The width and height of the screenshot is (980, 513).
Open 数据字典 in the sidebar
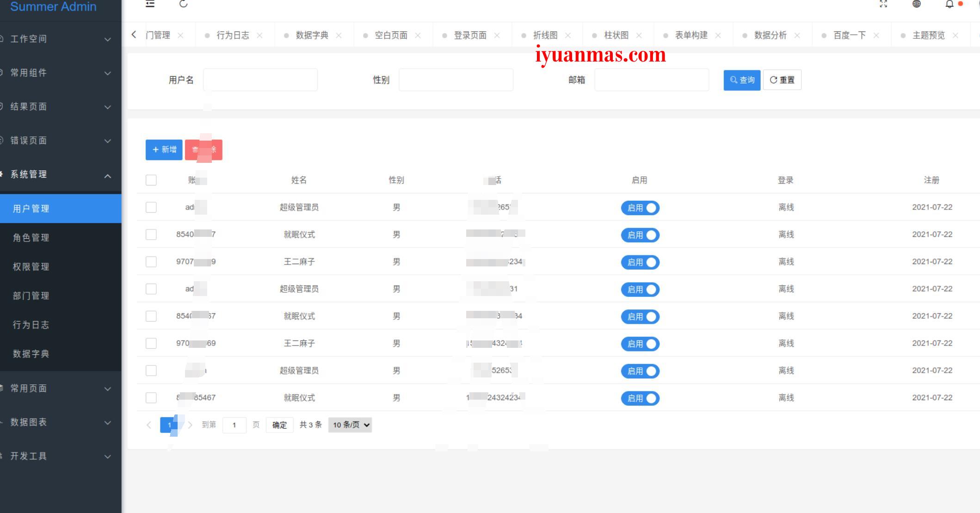pyautogui.click(x=61, y=354)
